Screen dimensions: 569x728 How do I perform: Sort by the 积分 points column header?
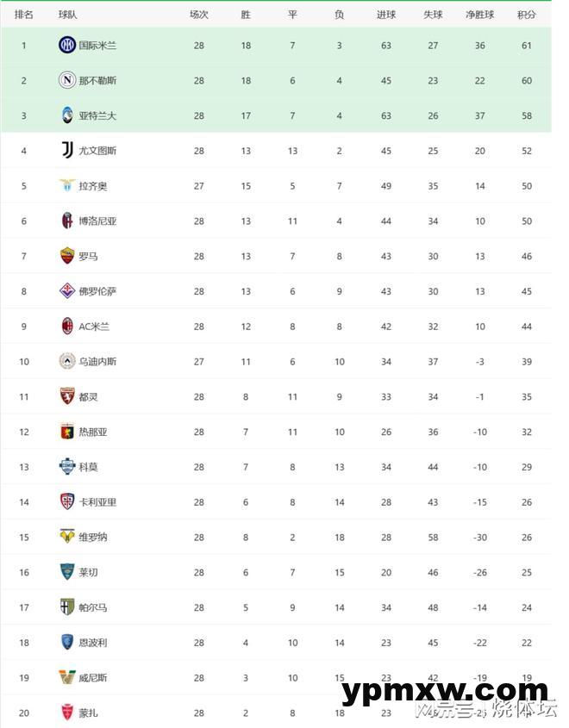pos(526,15)
